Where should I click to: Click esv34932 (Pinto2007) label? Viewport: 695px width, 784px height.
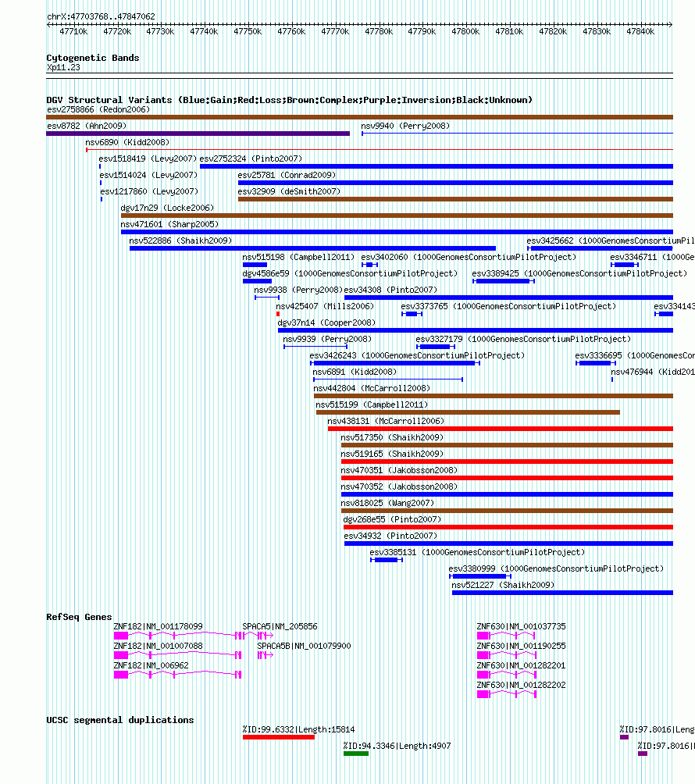click(x=391, y=536)
